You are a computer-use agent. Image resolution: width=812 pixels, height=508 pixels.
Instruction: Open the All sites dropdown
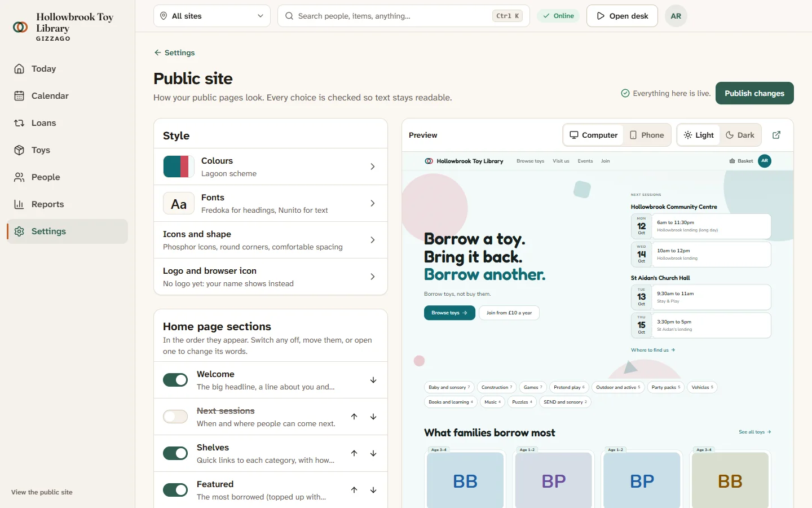(x=212, y=16)
